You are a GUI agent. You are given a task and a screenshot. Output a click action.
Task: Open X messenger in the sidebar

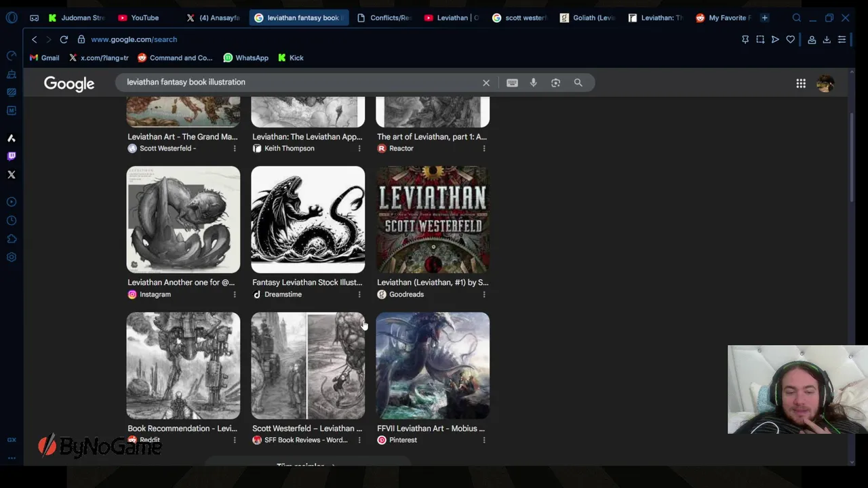click(x=12, y=175)
